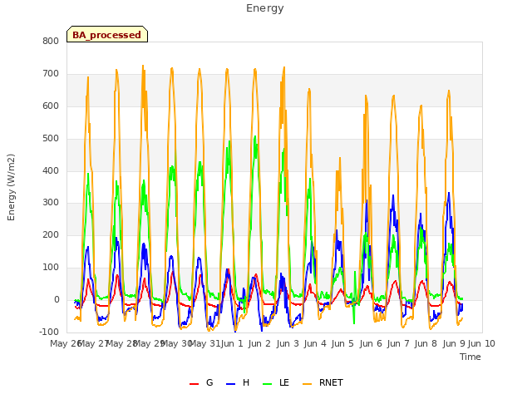Click the Jun 4 x-axis tick label
This screenshot has height=399, width=532.
315,343
